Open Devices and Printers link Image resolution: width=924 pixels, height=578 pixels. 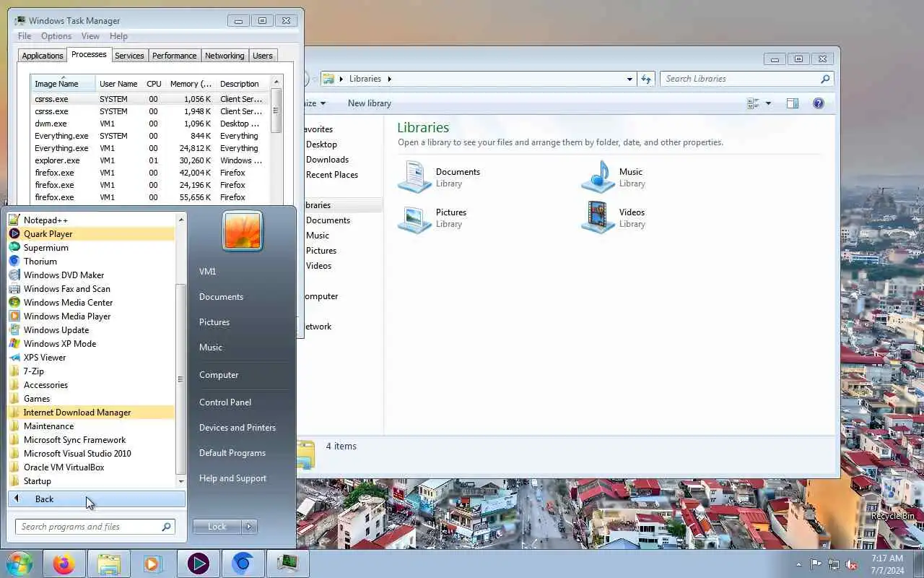[x=237, y=428]
